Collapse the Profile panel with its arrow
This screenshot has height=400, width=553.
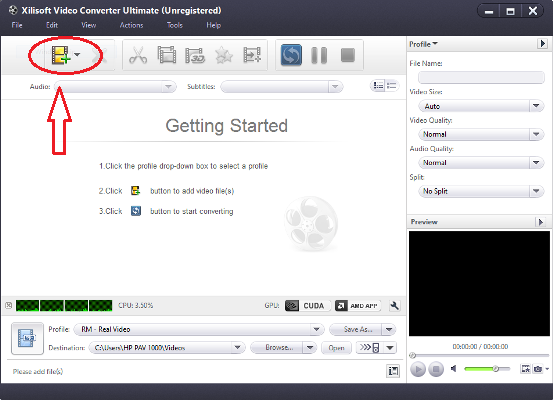[542, 44]
